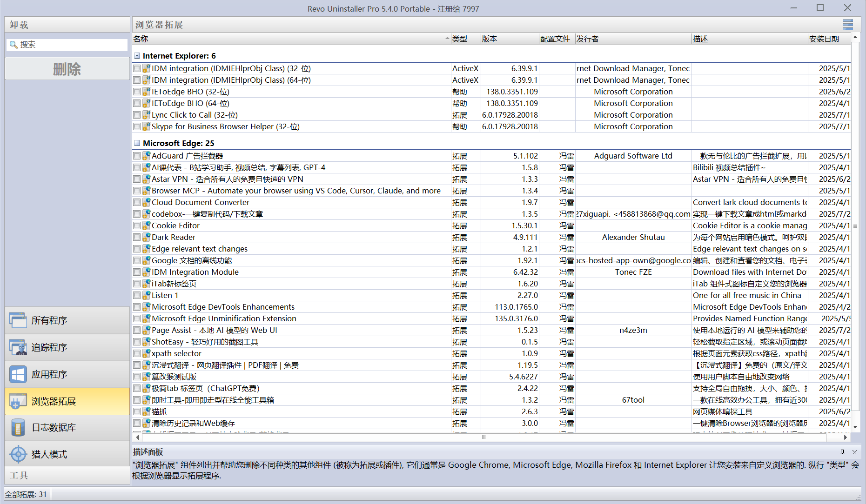This screenshot has height=504, width=866.
Task: Expand the 工具 tools section
Action: pos(67,475)
